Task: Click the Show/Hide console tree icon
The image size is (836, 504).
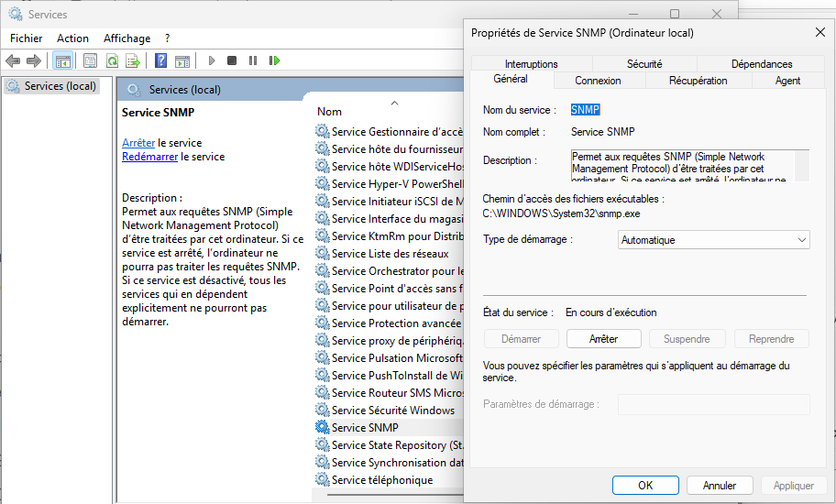Action: 62,60
